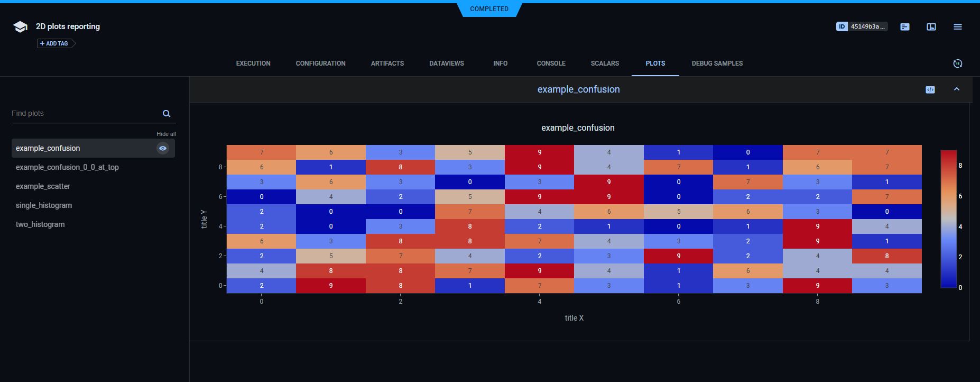This screenshot has height=382, width=980.
Task: Click the Find plots search field
Action: (x=85, y=114)
